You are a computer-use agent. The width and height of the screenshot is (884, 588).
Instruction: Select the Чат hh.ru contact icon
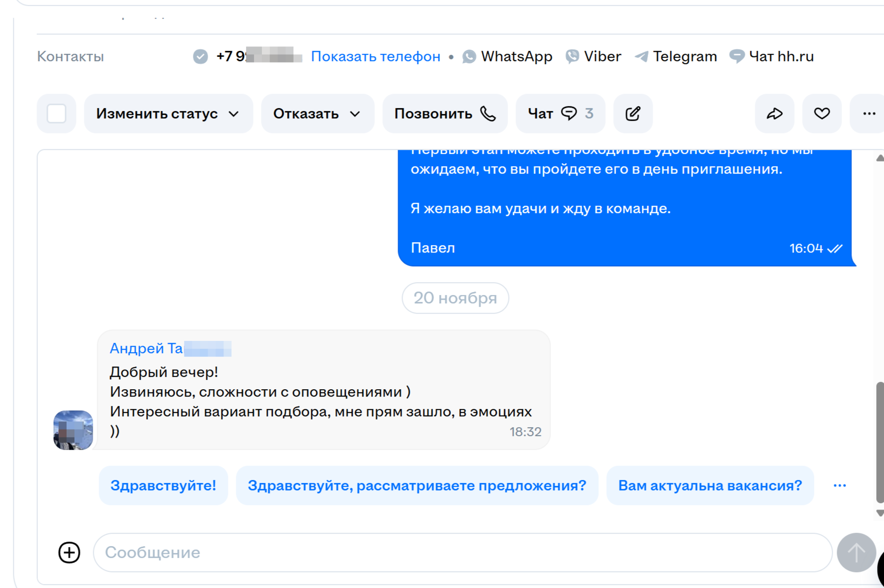pyautogui.click(x=737, y=56)
